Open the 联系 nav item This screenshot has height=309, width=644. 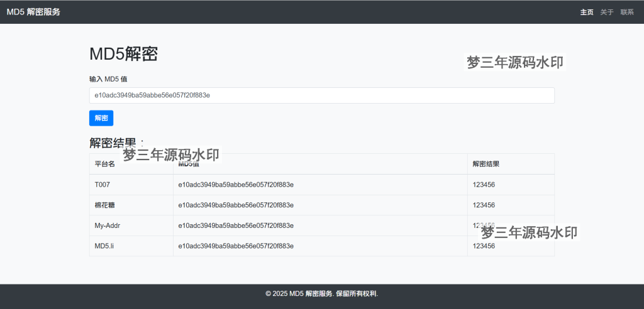coord(627,13)
